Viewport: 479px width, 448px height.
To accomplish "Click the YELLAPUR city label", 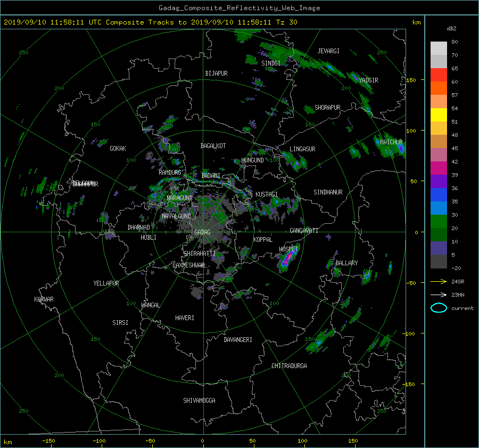I will pyautogui.click(x=106, y=283).
